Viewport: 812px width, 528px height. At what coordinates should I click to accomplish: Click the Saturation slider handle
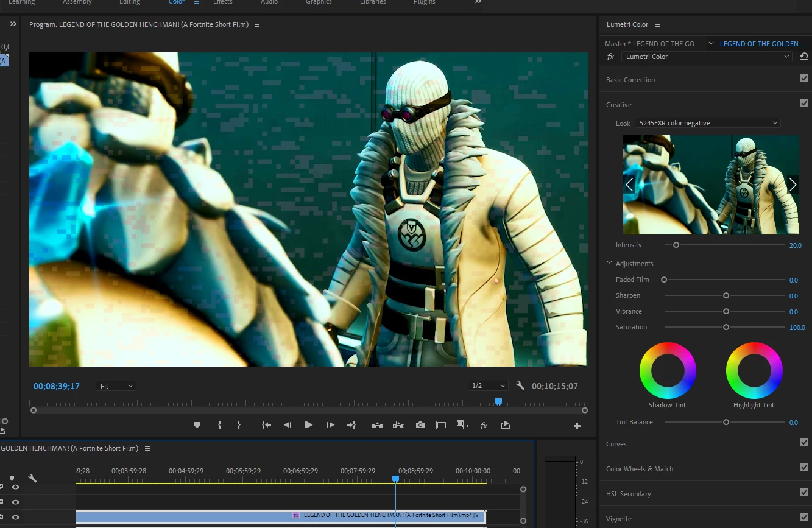[726, 327]
